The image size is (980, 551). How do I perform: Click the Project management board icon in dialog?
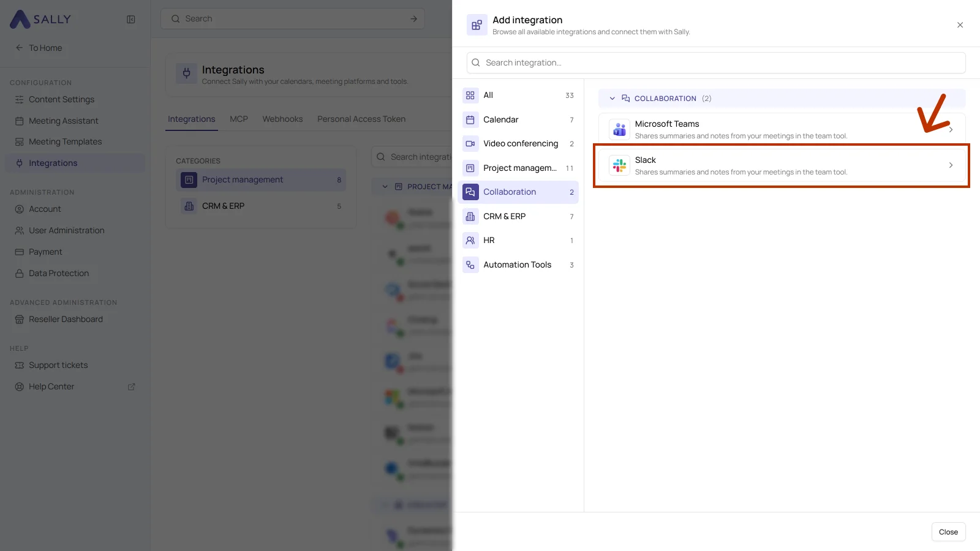coord(470,168)
